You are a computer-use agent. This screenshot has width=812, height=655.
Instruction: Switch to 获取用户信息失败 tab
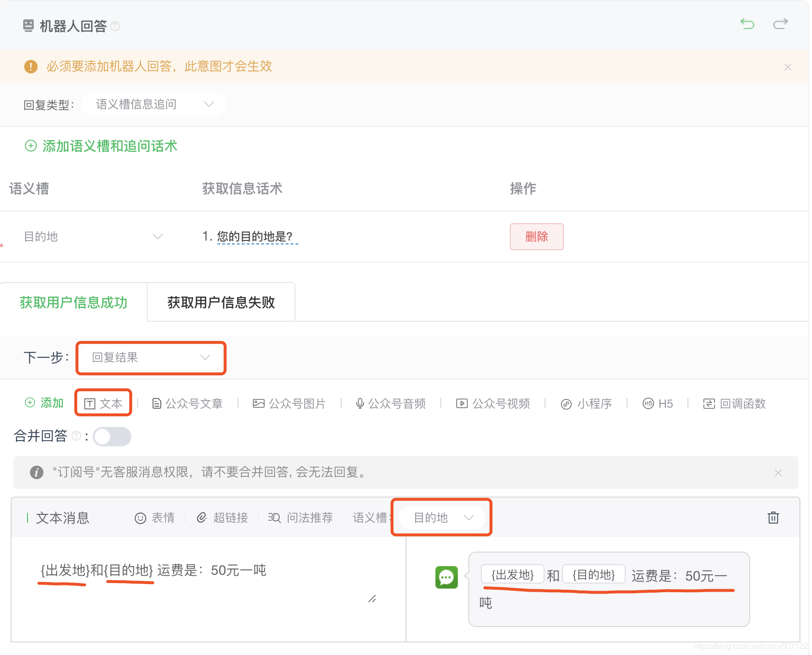pyautogui.click(x=221, y=302)
